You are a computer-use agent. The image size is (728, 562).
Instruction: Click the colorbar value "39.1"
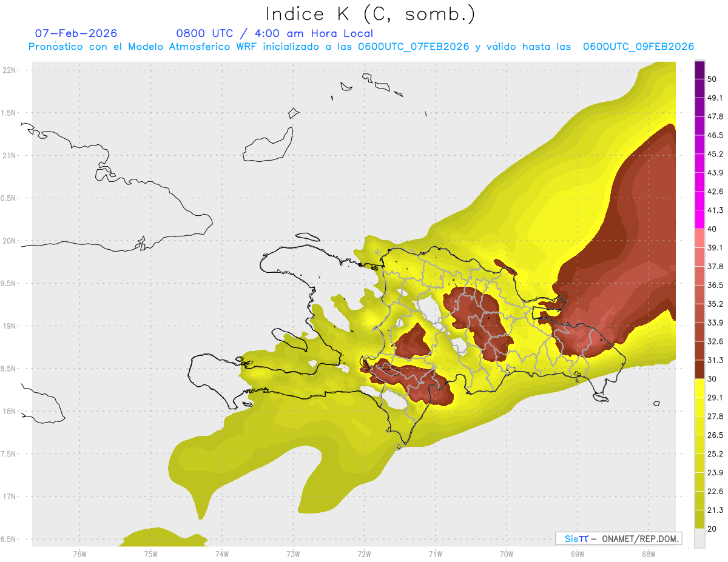[x=715, y=247]
